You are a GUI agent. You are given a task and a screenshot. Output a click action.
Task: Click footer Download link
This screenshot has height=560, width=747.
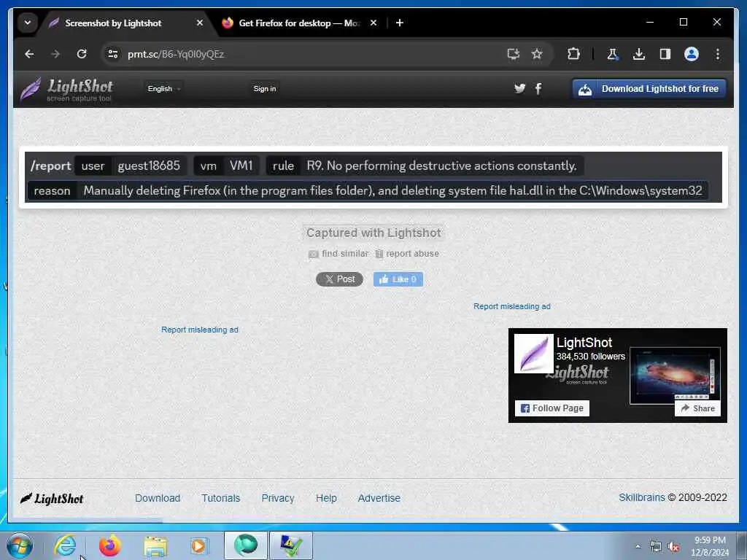158,498
